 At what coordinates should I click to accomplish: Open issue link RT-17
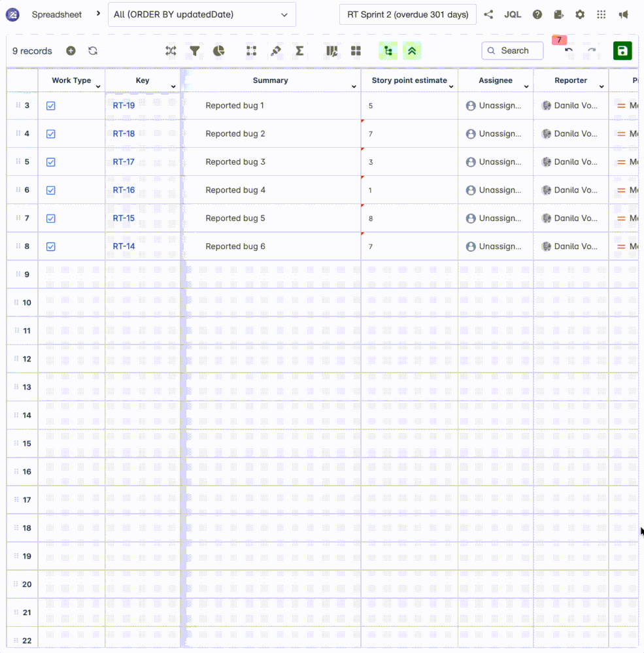pyautogui.click(x=124, y=161)
